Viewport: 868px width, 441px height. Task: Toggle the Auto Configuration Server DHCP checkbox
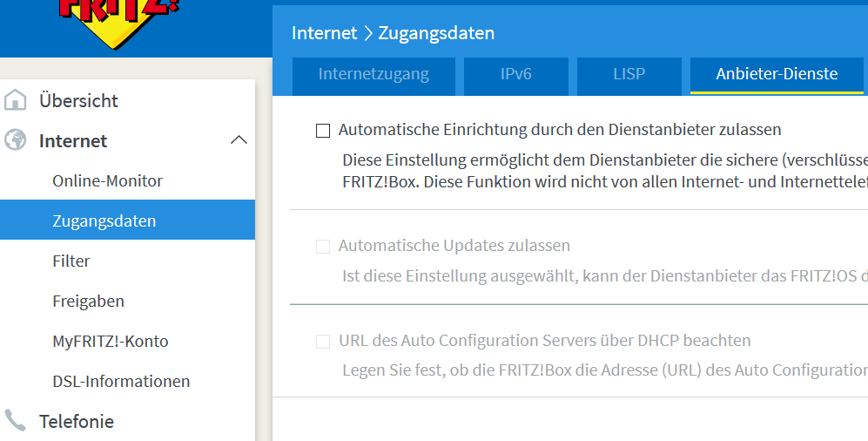click(323, 342)
